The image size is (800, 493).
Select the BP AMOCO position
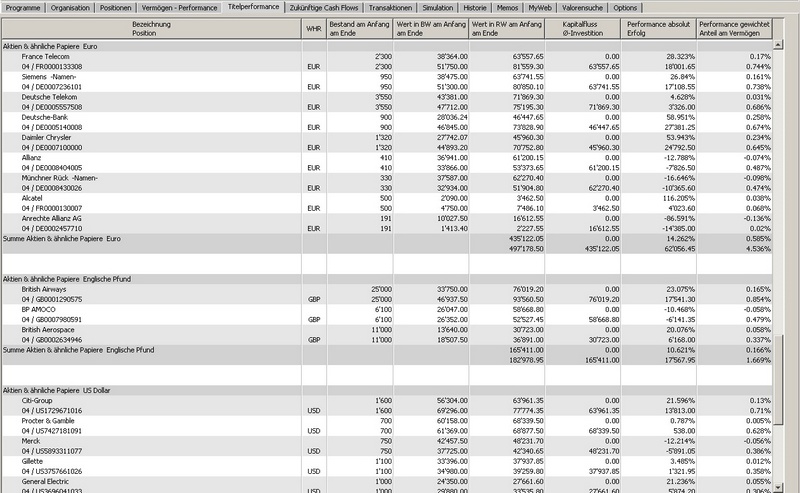click(387, 314)
